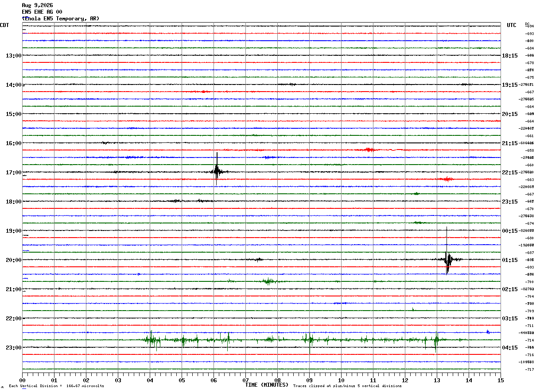Image resolution: width=536 pixels, height=392 pixels.
Task: Click the 22:15 UTC time label
Action: tap(510, 173)
